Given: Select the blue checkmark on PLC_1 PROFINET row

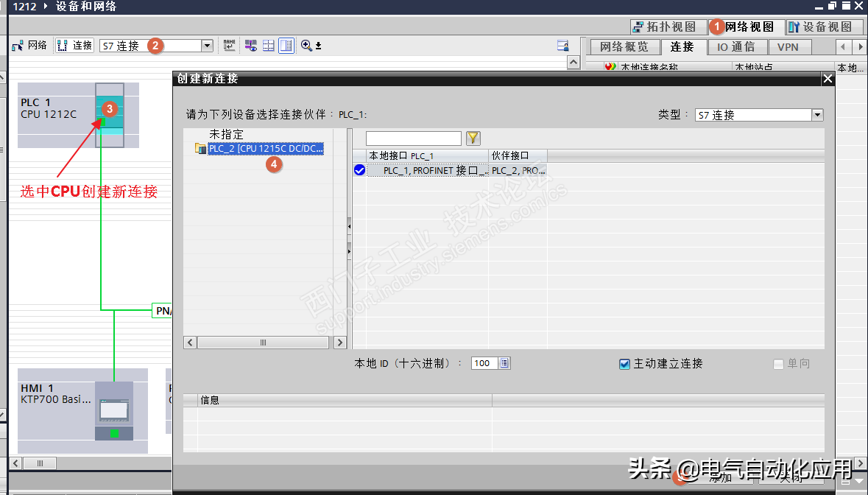Looking at the screenshot, I should pyautogui.click(x=360, y=170).
